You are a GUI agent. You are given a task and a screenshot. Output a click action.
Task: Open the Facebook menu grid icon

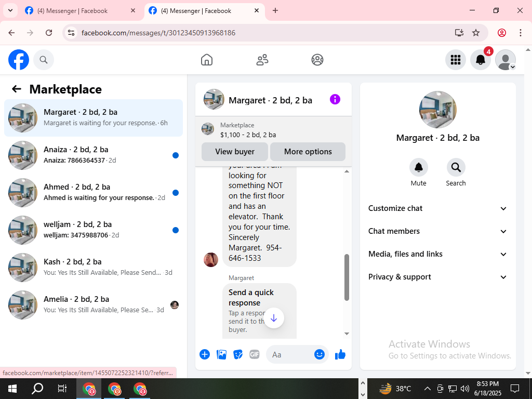(x=455, y=60)
